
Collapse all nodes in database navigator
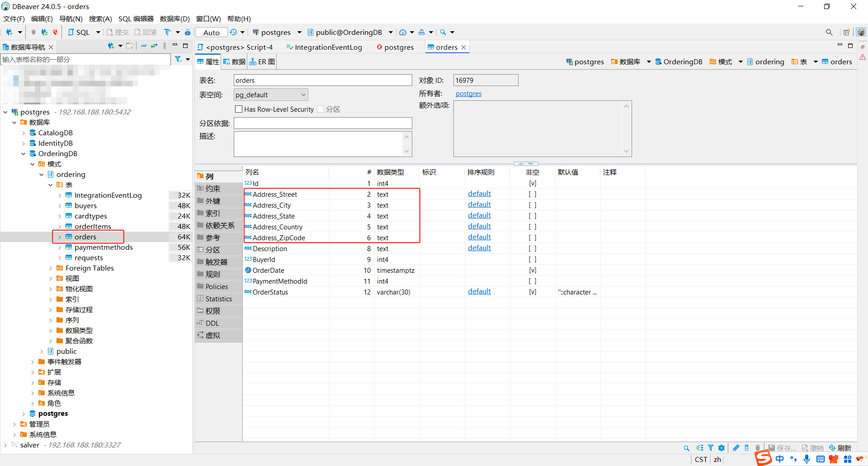[144, 46]
